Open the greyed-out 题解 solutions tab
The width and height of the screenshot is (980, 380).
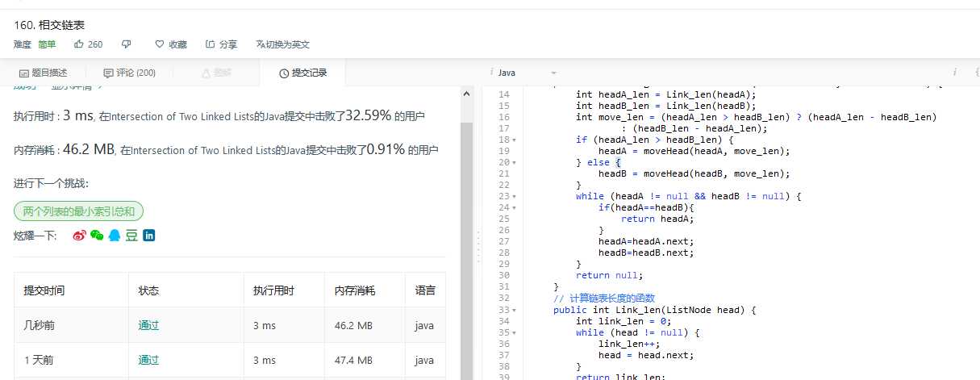pyautogui.click(x=215, y=73)
